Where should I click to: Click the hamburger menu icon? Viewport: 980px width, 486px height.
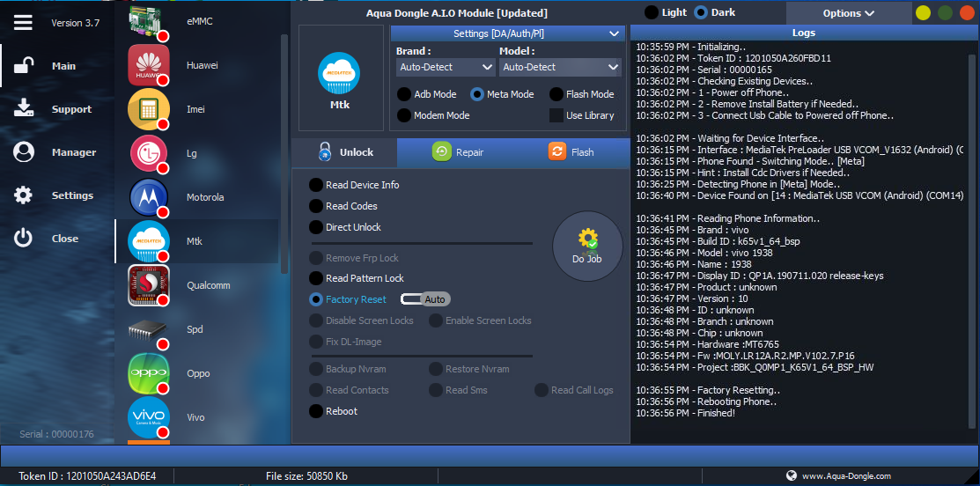[x=23, y=23]
